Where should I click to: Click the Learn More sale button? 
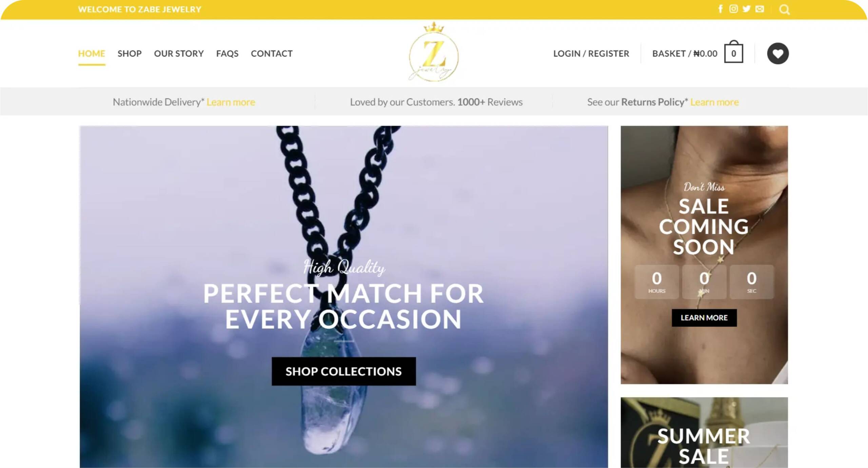coord(704,318)
